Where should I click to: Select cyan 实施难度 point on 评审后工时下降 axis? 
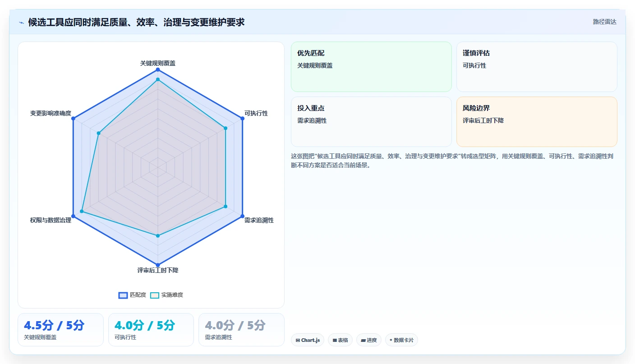pyautogui.click(x=158, y=235)
